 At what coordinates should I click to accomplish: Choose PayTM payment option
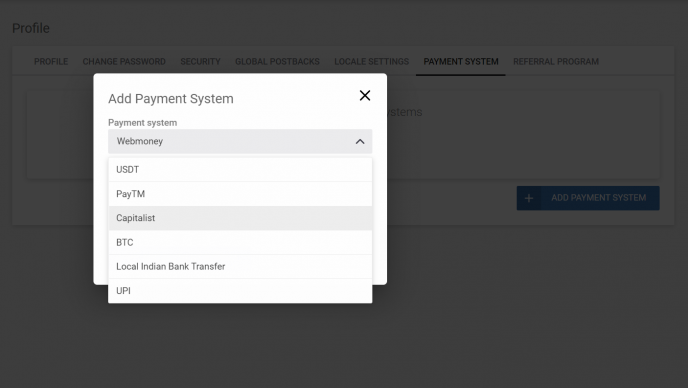pyautogui.click(x=240, y=194)
